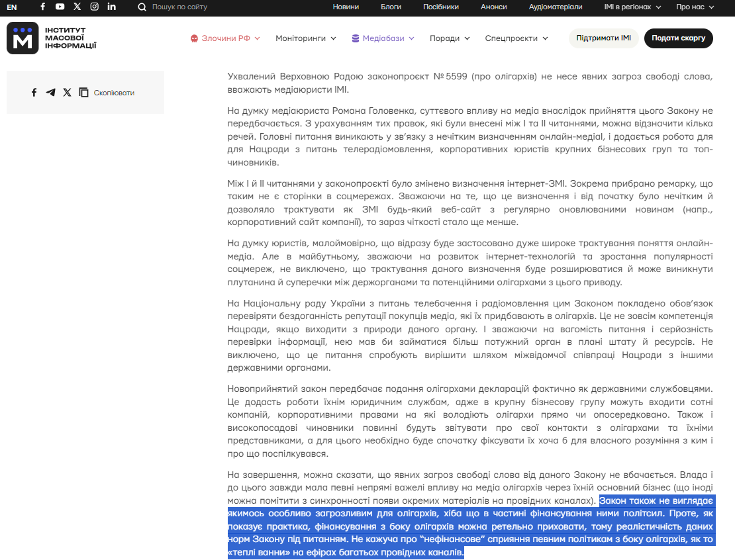Focus the 'Пошук по сайту' search field
The image size is (735, 560).
[179, 7]
